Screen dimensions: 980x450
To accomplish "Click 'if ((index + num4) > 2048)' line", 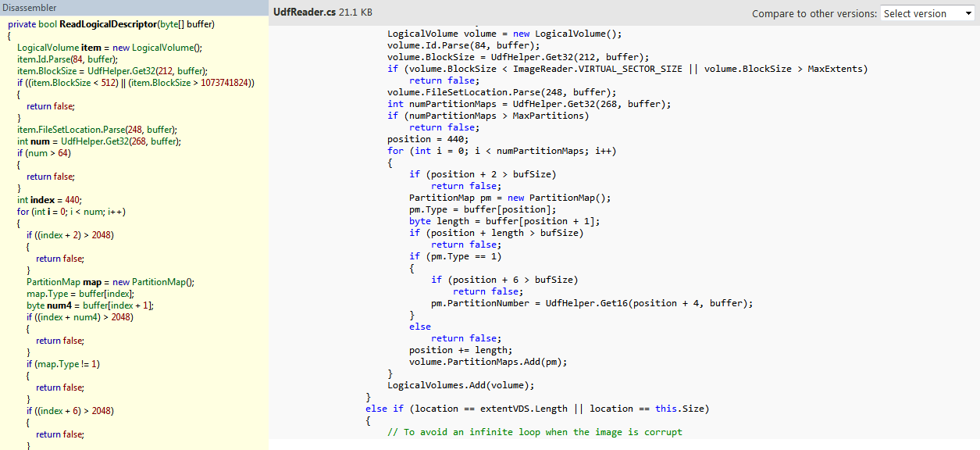I will tap(80, 317).
